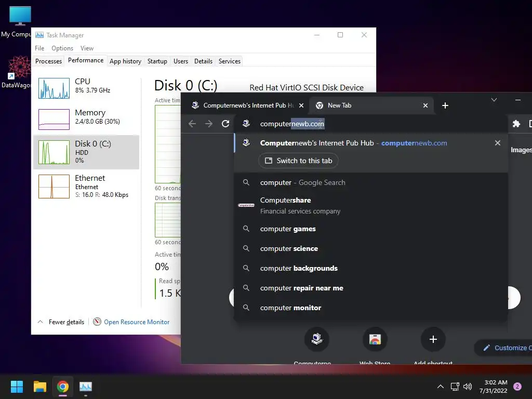Image resolution: width=532 pixels, height=399 pixels.
Task: Open the File menu in Task Manager
Action: (x=39, y=48)
